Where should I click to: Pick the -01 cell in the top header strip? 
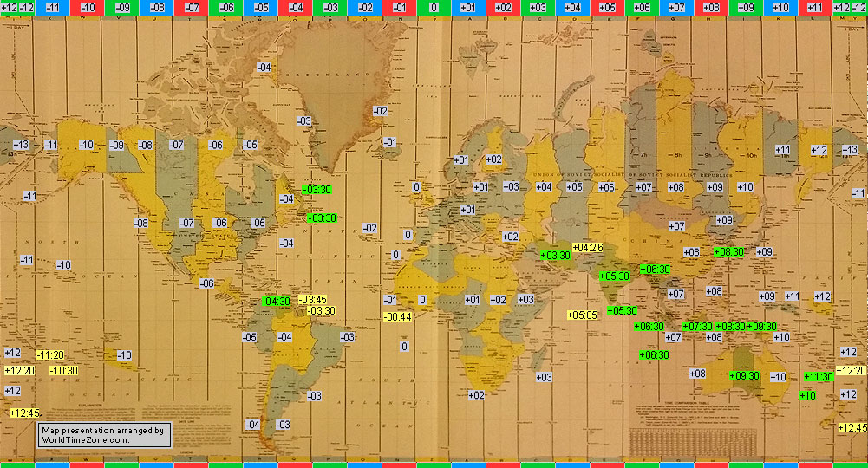[x=399, y=7]
